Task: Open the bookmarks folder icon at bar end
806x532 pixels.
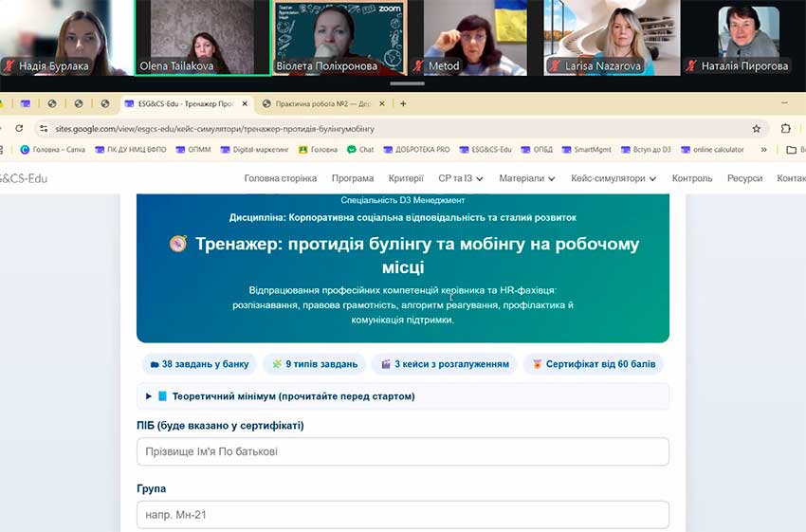Action: tap(792, 150)
